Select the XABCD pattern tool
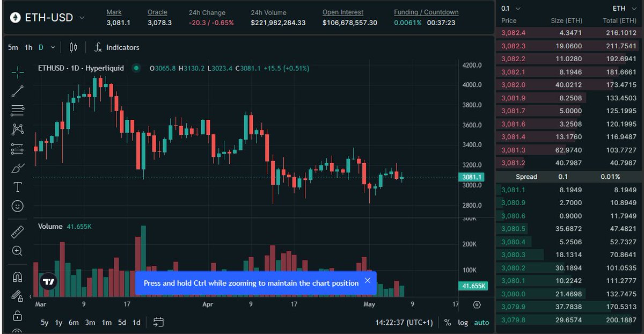 17,129
